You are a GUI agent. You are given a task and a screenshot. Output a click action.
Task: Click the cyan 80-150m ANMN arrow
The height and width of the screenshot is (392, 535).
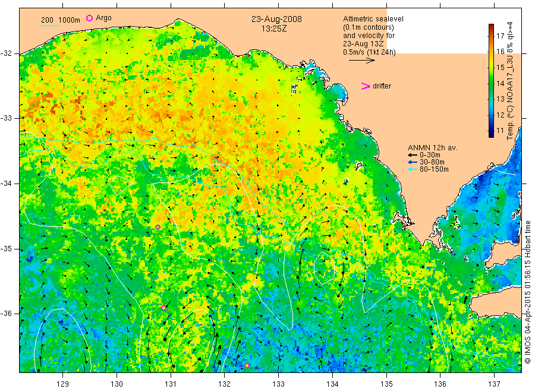tap(413, 169)
